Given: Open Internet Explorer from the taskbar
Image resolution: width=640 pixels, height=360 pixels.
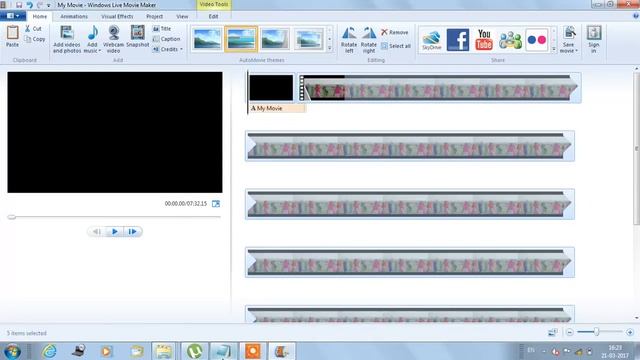Looking at the screenshot, I should tap(49, 351).
